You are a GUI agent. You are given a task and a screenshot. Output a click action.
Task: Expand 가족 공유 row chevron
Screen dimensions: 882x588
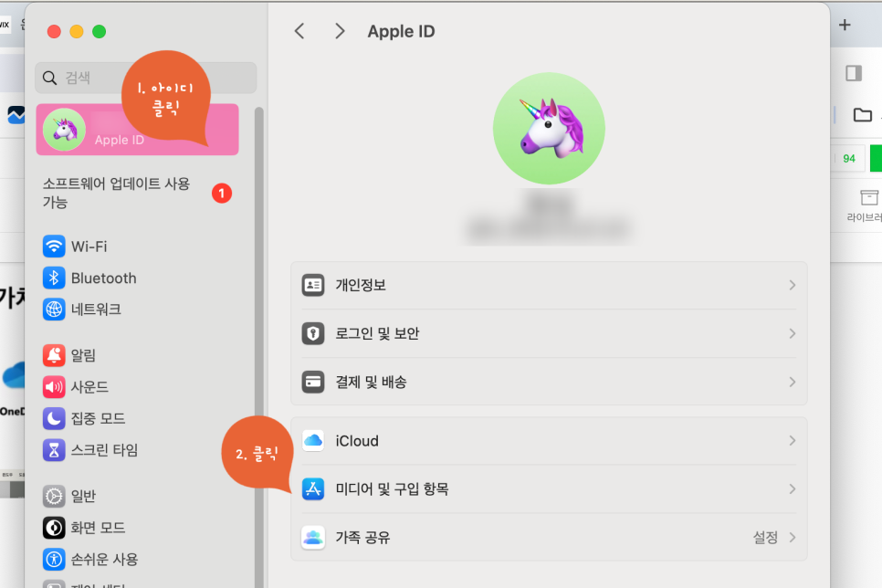(x=792, y=538)
